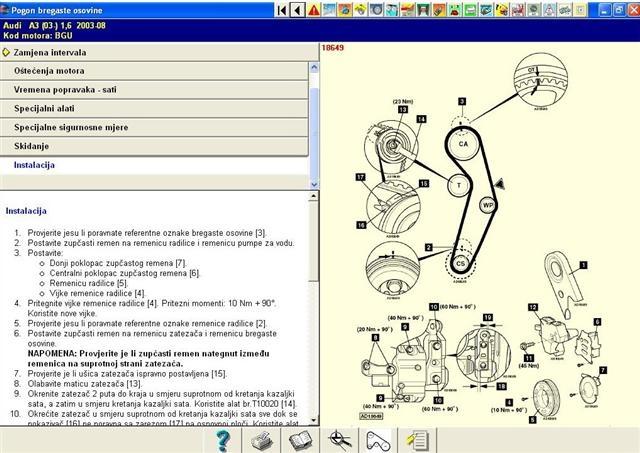Image resolution: width=640 pixels, height=453 pixels.
Task: Open the notes page with pencil icon
Action: coord(418,440)
